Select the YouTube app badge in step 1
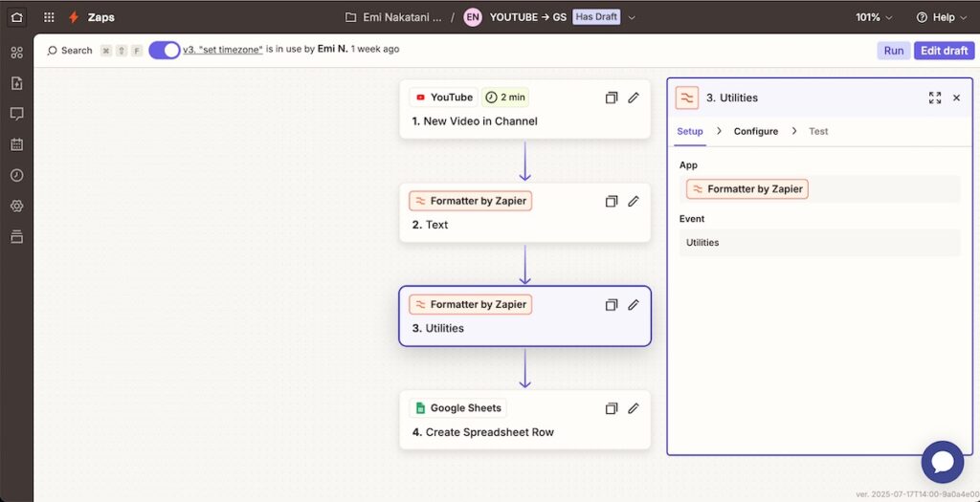 (444, 98)
